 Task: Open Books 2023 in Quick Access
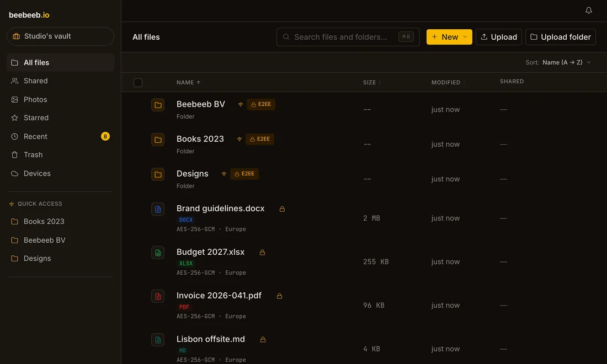click(60, 222)
